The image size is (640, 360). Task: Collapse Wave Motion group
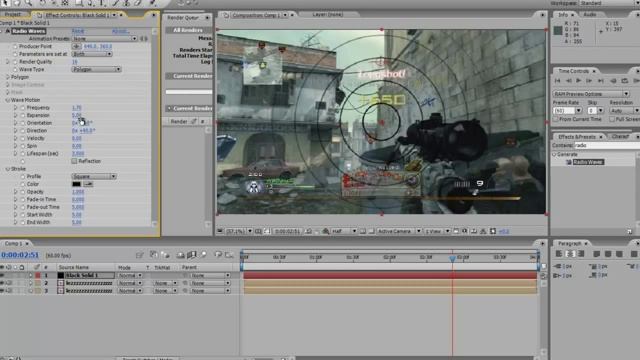tap(7, 100)
